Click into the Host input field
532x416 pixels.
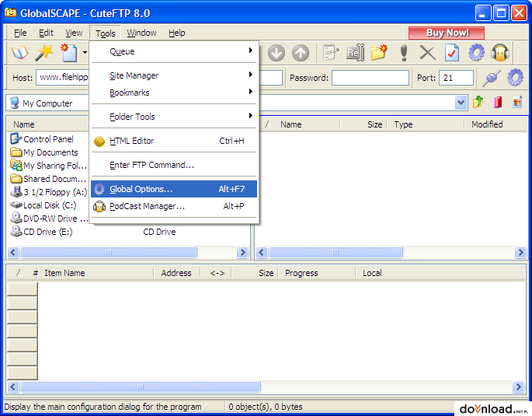click(x=63, y=78)
